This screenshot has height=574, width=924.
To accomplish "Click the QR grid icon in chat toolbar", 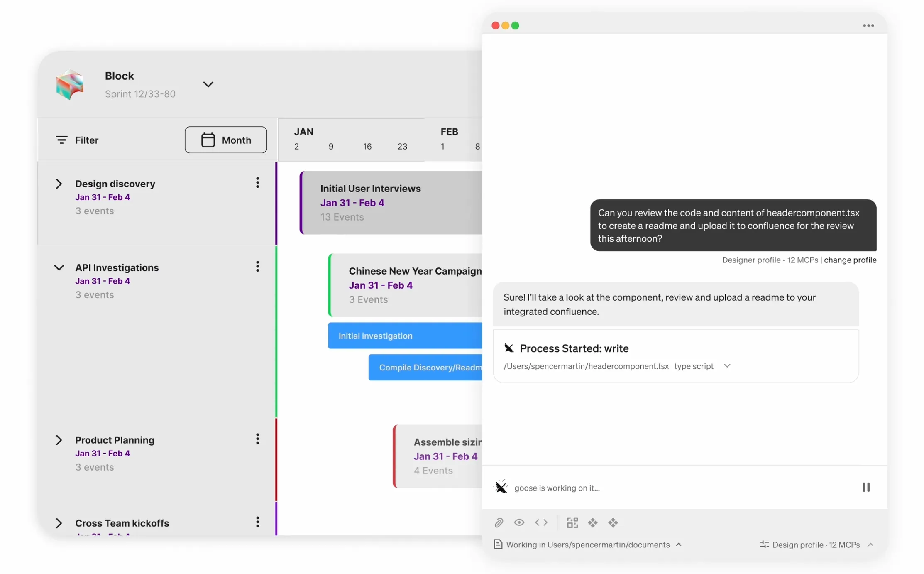I will pos(572,522).
